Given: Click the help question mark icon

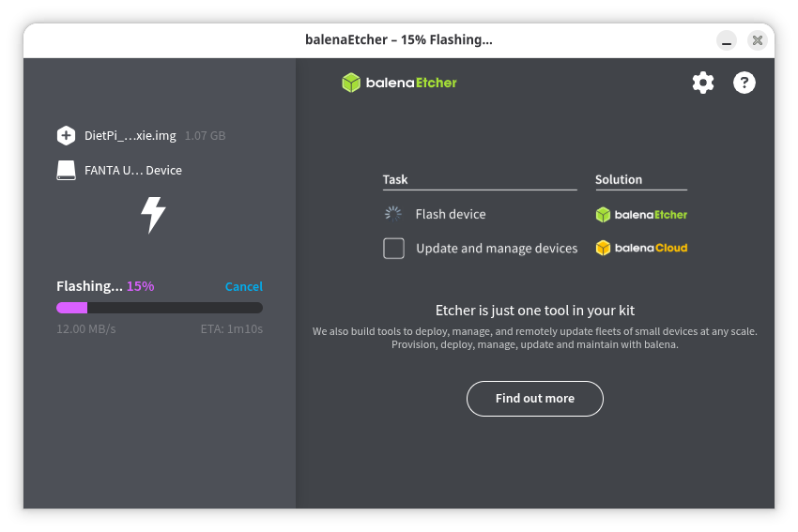Looking at the screenshot, I should (744, 83).
